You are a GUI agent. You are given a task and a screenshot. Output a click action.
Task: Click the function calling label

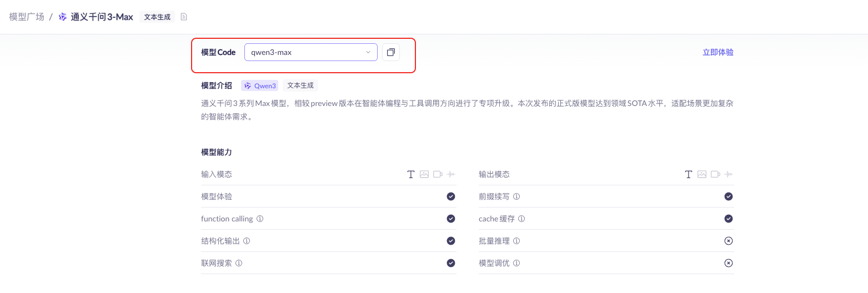pyautogui.click(x=227, y=219)
